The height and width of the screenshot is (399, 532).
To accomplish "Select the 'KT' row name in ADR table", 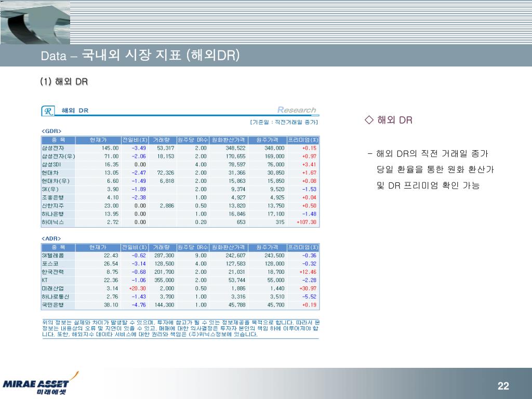I will pyautogui.click(x=45, y=280).
